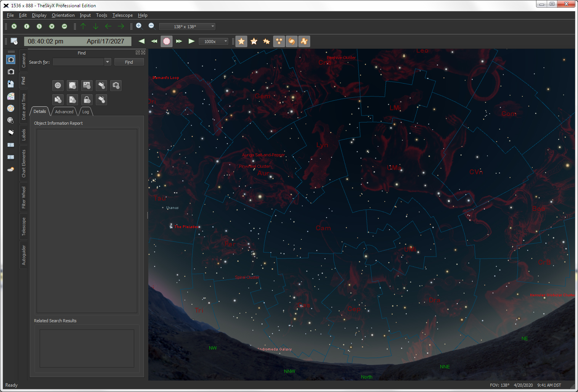Open the Telescope menu
Screen dimensions: 578x392
coord(122,15)
